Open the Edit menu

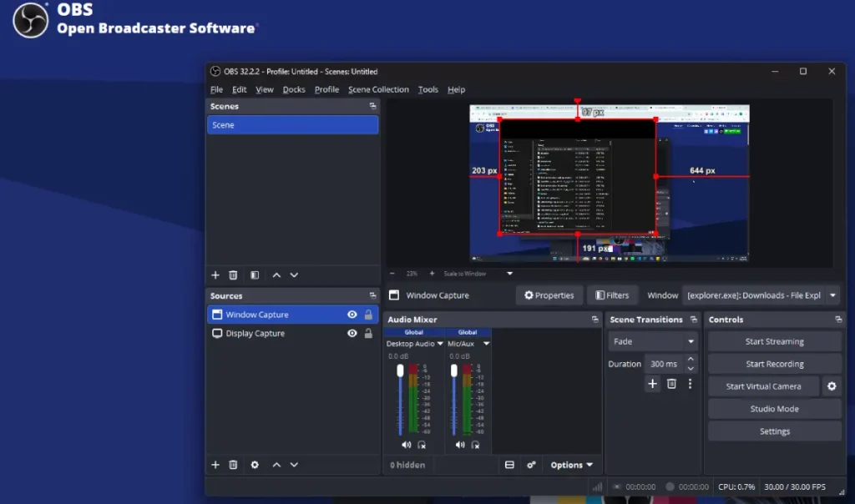tap(239, 89)
